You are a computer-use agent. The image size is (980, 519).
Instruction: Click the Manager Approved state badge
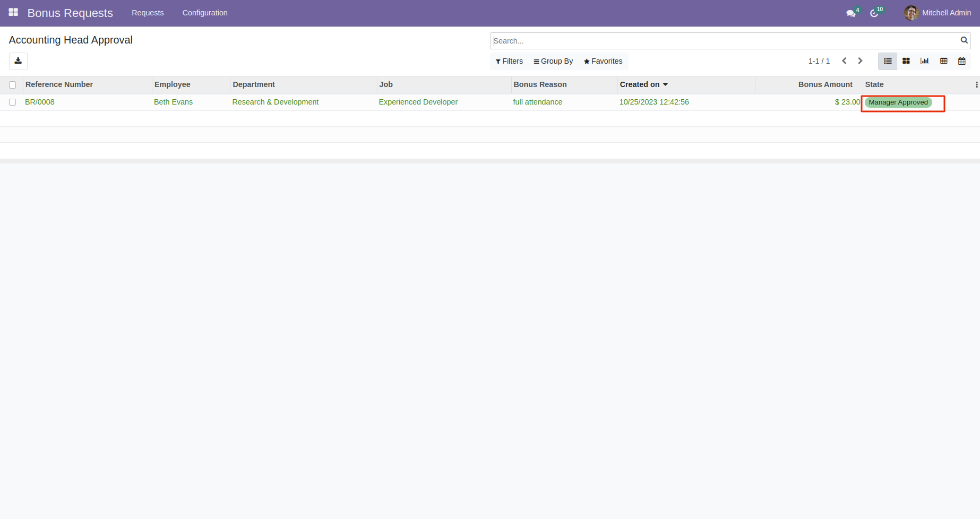click(x=898, y=102)
